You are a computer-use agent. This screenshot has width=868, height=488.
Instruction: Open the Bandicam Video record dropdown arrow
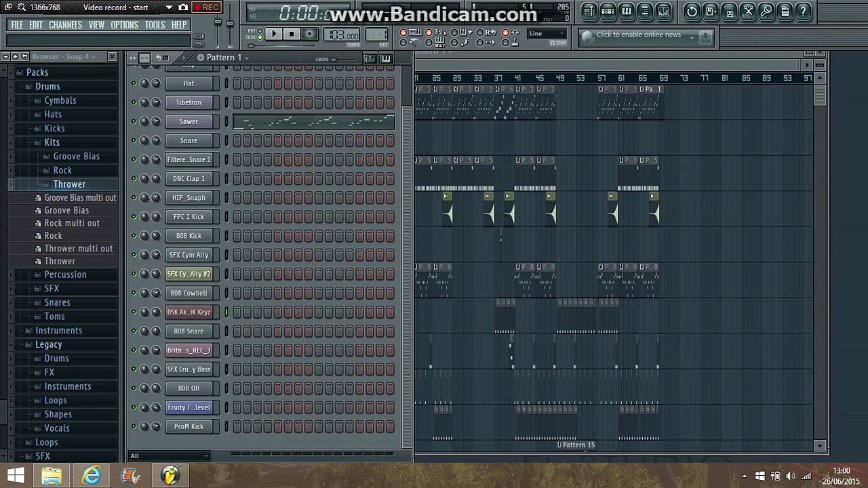pyautogui.click(x=169, y=7)
